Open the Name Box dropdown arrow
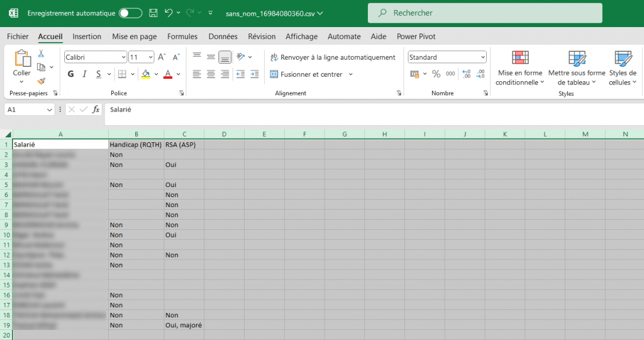This screenshot has width=644, height=340. [x=50, y=110]
